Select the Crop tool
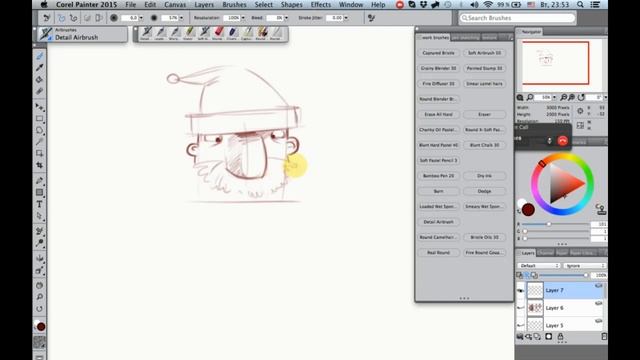Screen dimensions: 640x360 pos(40,165)
